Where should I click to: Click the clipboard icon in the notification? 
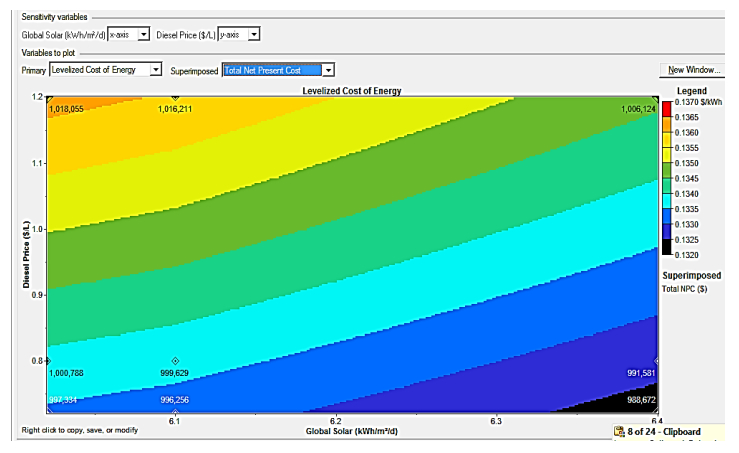pos(619,432)
